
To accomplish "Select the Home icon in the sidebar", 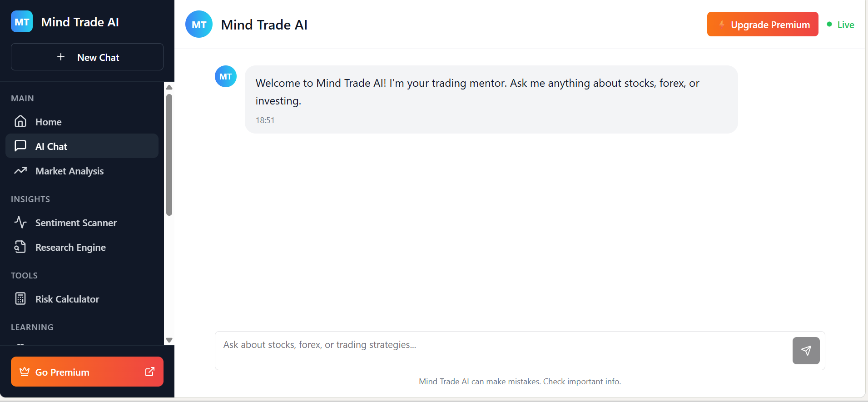I will point(21,121).
